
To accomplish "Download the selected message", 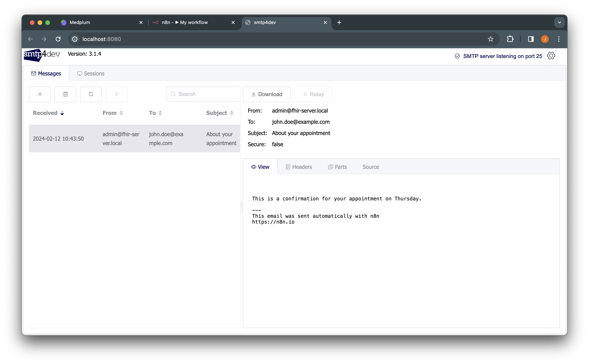I will (x=267, y=94).
